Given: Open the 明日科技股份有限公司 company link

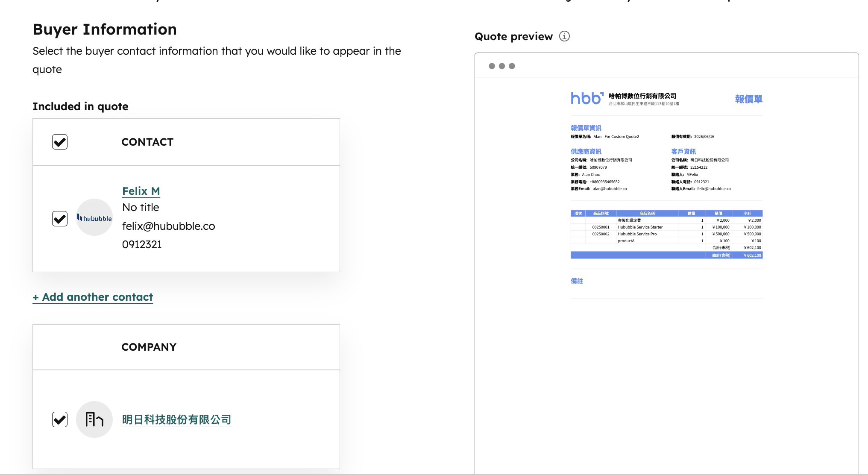Looking at the screenshot, I should (x=176, y=419).
